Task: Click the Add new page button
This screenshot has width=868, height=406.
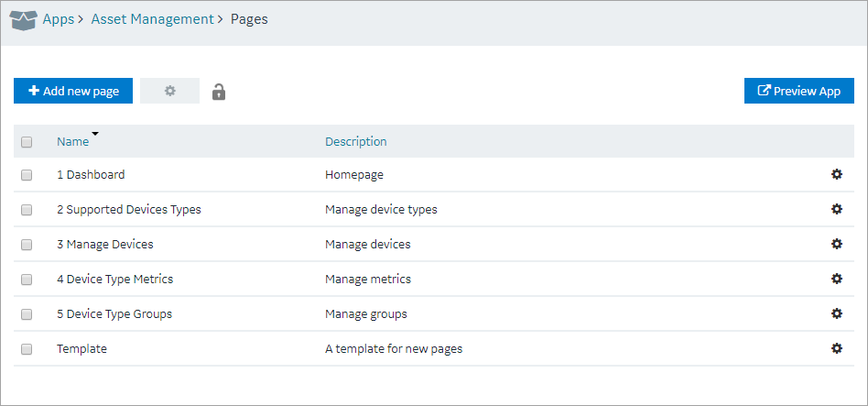Action: (73, 91)
